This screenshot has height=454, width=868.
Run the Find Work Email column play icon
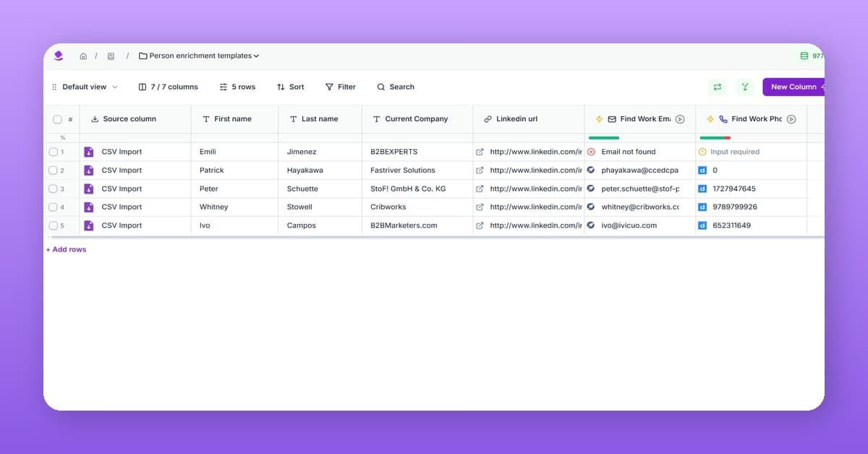pos(680,119)
